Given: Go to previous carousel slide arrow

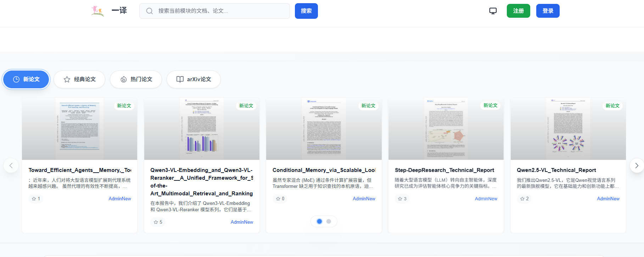Looking at the screenshot, I should pos(11,166).
